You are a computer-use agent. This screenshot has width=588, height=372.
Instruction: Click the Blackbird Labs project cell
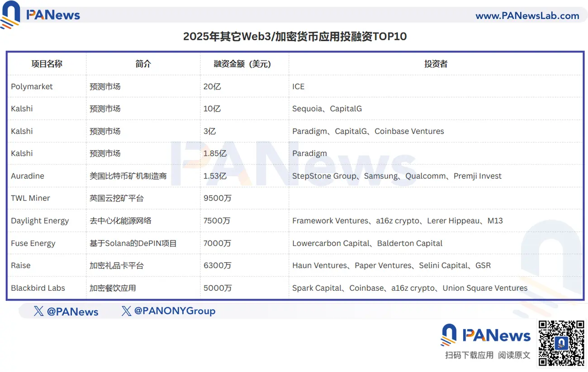click(x=38, y=288)
